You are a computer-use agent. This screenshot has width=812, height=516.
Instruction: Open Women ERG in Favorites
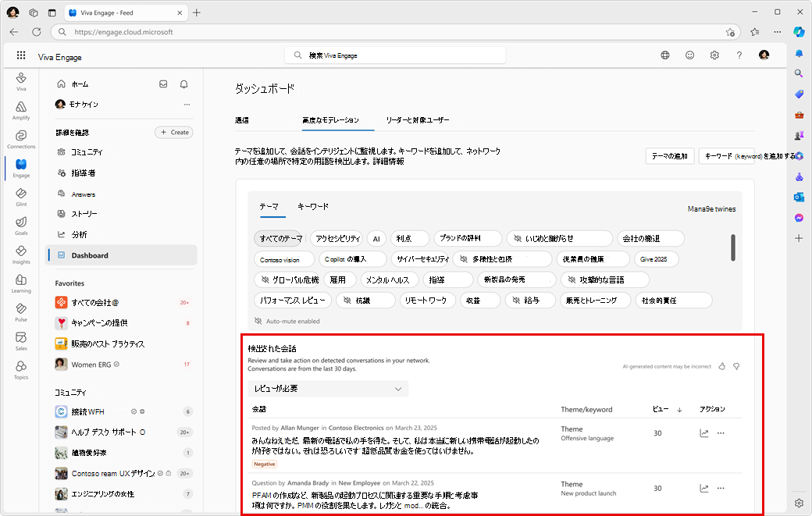pyautogui.click(x=124, y=365)
